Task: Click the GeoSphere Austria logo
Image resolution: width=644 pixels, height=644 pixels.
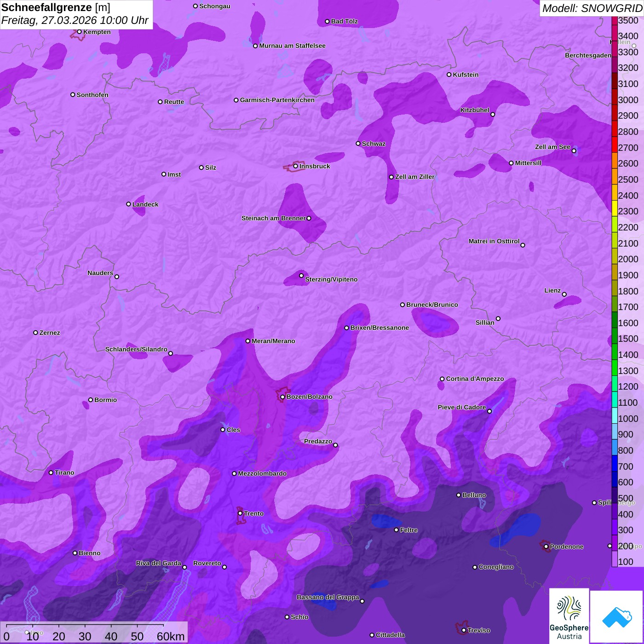Action: point(569,617)
